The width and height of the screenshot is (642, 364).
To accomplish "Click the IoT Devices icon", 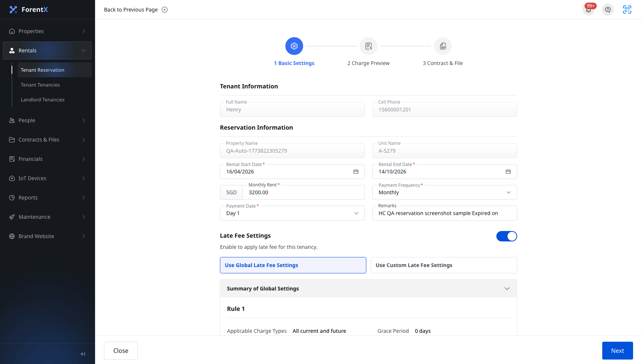I will (12, 178).
